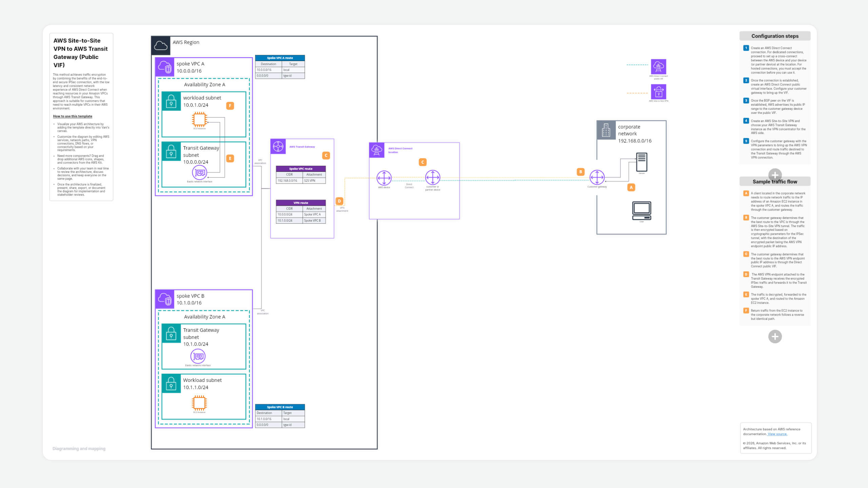Click local cell in Spoke VPC B route
The height and width of the screenshot is (488, 868).
click(293, 419)
